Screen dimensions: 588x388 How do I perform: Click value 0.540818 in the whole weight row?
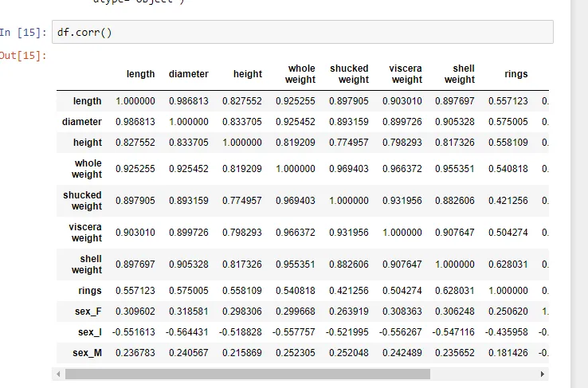pyautogui.click(x=508, y=169)
